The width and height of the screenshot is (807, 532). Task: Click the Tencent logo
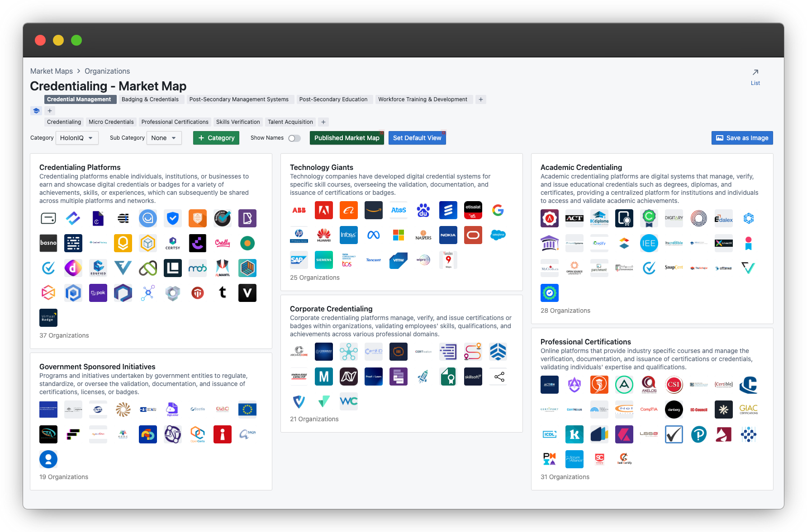[374, 260]
